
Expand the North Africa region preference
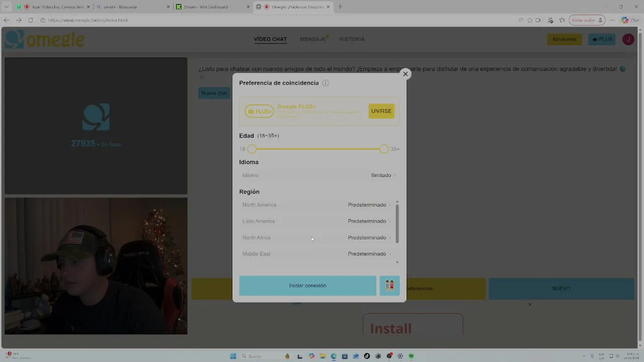(x=316, y=238)
